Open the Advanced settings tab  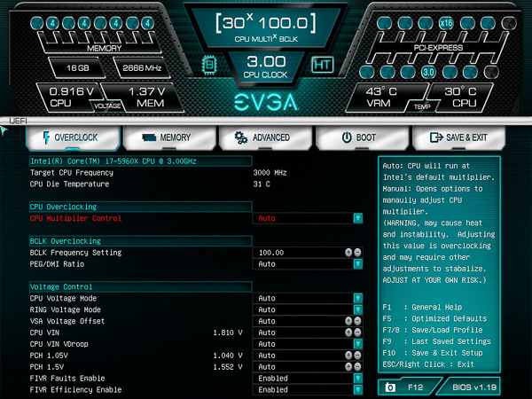coord(265,137)
